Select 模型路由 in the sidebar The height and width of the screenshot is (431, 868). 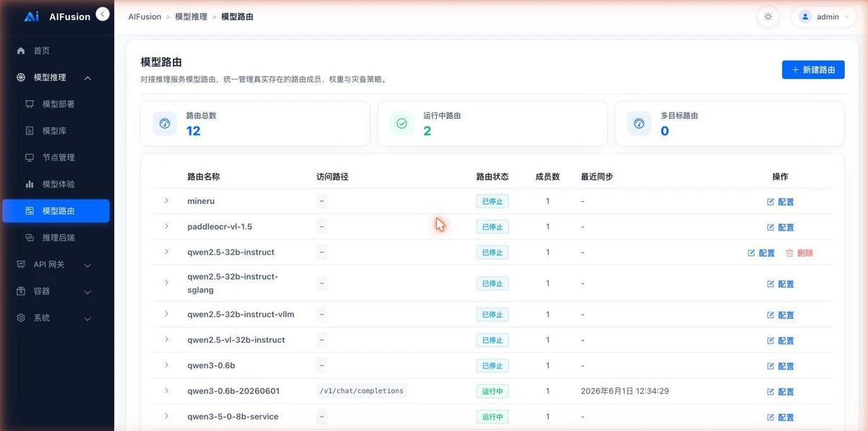tap(56, 211)
